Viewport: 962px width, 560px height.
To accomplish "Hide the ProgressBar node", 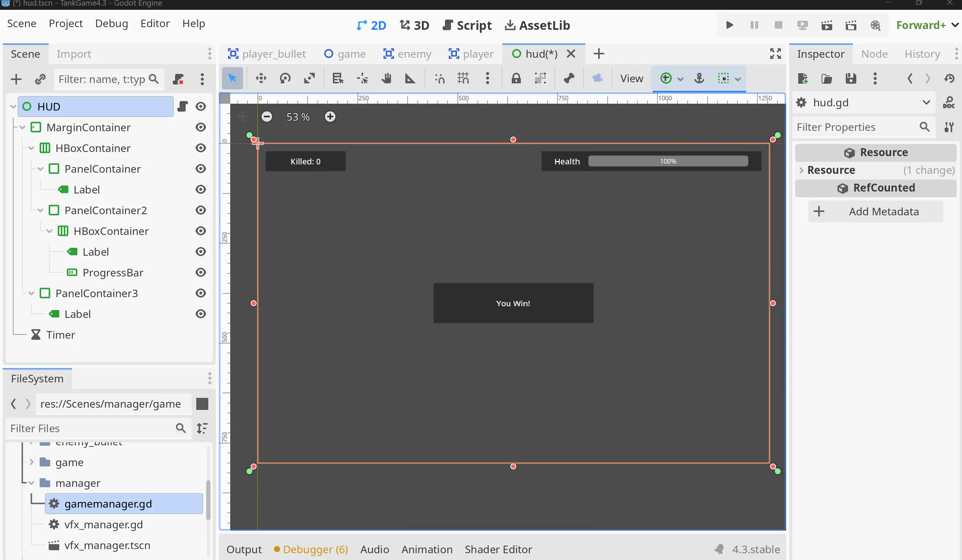I will 201,272.
